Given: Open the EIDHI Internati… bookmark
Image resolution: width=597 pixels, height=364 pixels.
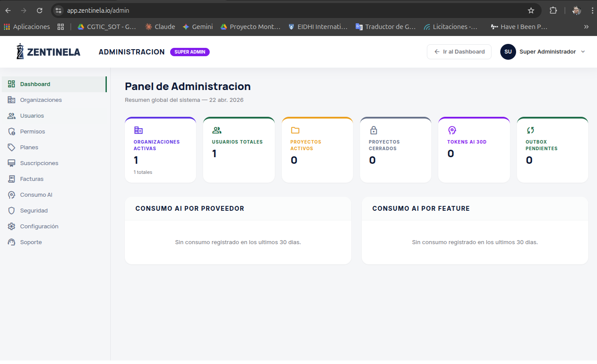Looking at the screenshot, I should (x=317, y=27).
